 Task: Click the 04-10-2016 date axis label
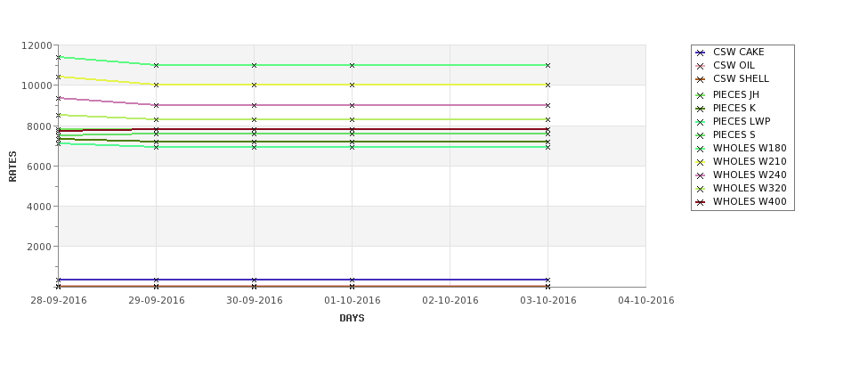click(646, 300)
